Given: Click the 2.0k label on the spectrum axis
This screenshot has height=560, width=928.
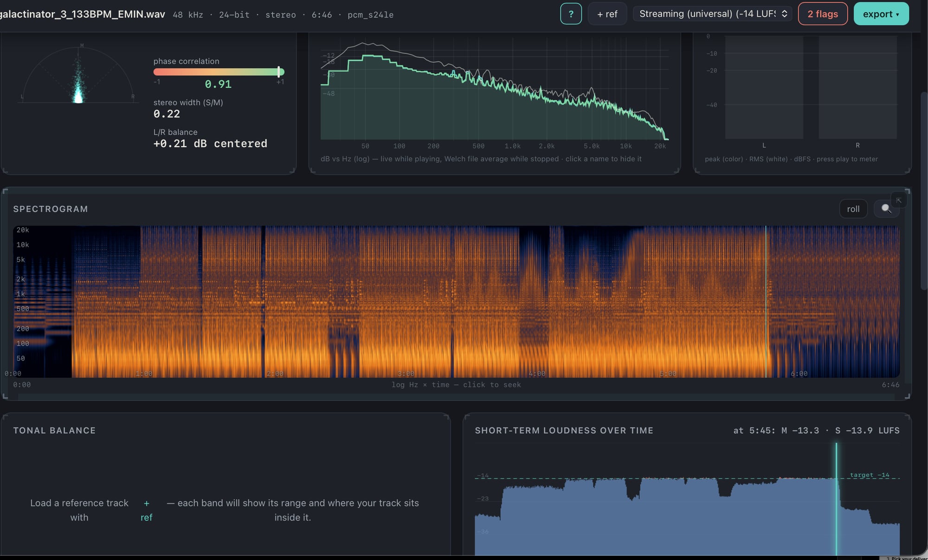Looking at the screenshot, I should point(547,146).
